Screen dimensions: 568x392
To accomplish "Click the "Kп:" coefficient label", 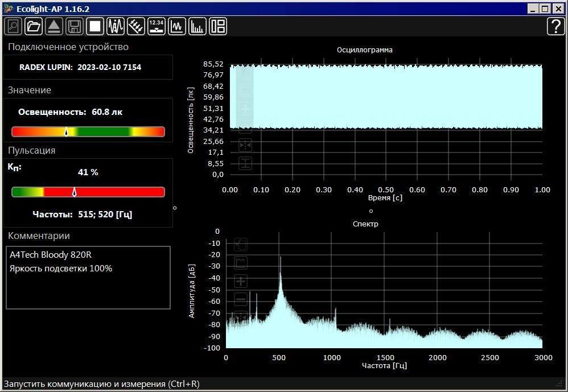I will point(14,167).
